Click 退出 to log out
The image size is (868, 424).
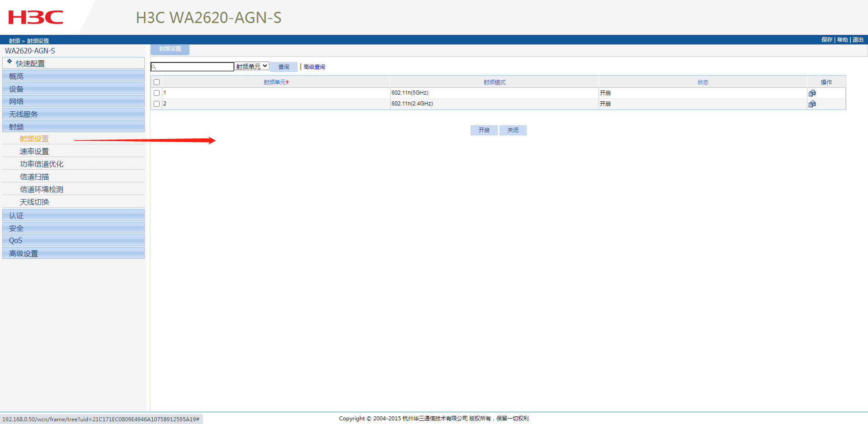pos(858,40)
